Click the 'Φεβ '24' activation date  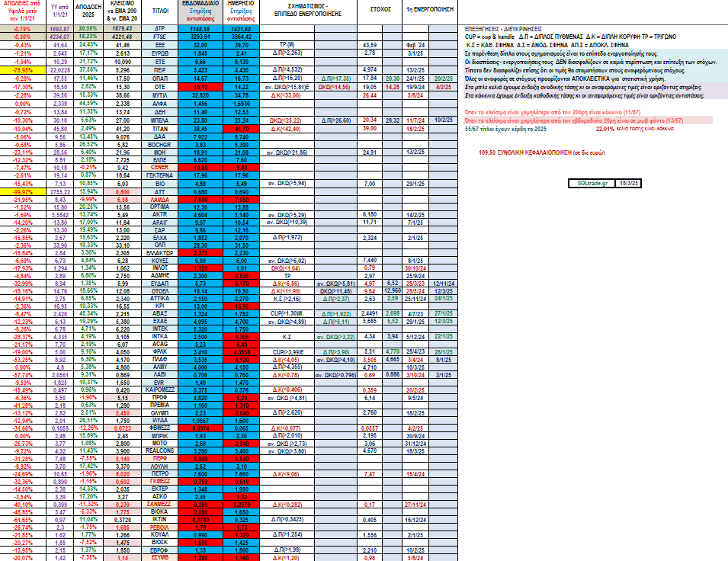(x=415, y=46)
